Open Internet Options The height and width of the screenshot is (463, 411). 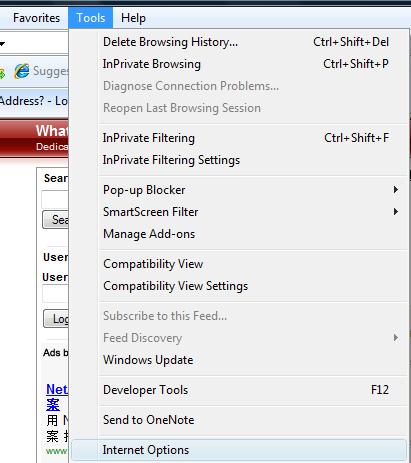pos(239,450)
